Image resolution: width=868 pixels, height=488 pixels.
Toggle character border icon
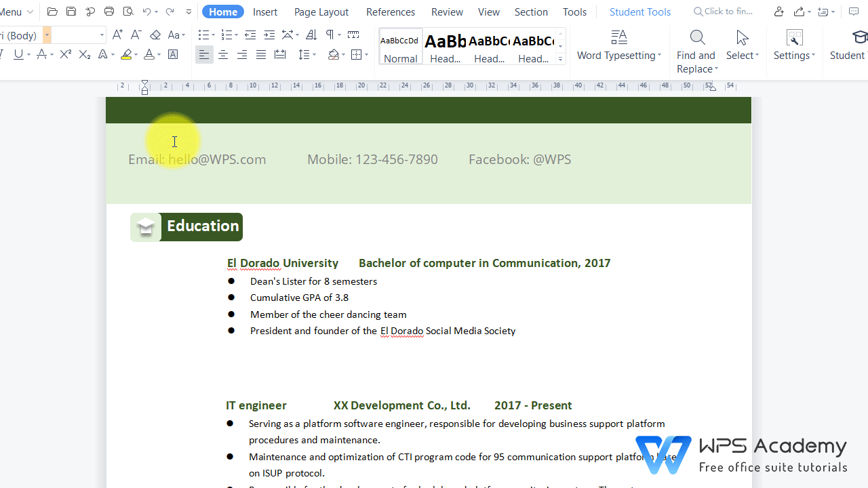tap(174, 54)
